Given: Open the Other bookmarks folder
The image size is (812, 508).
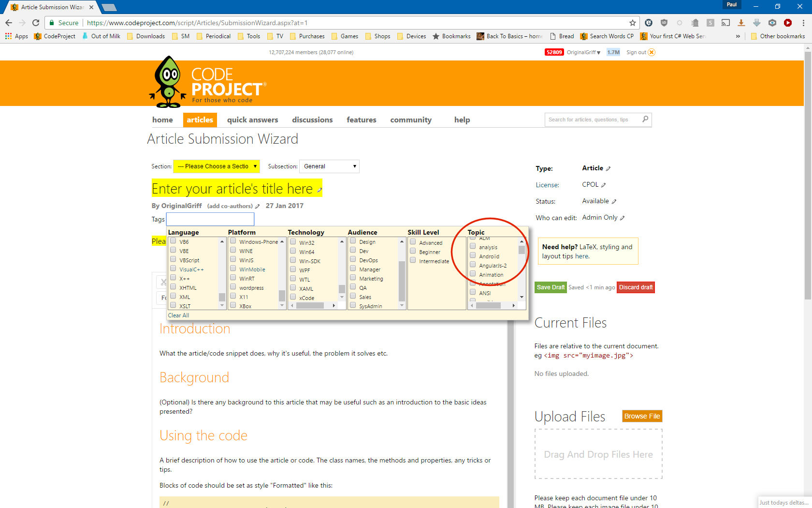Looking at the screenshot, I should [x=778, y=36].
